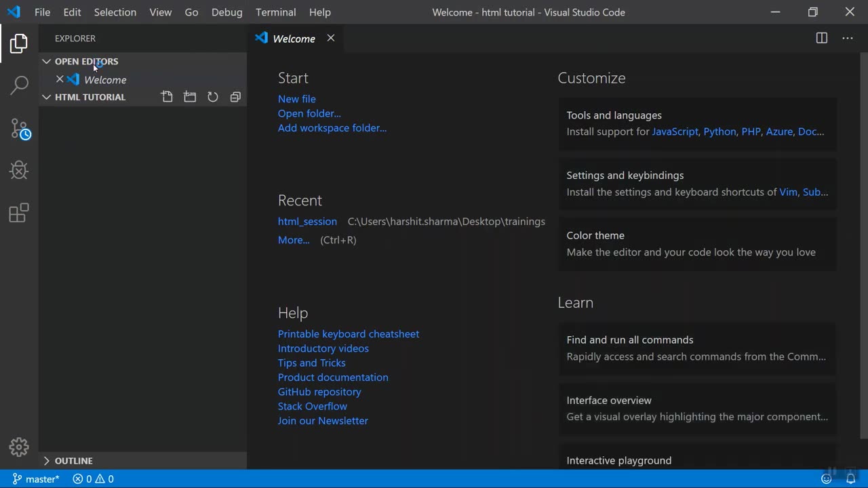Click New File icon in HTML TUTORIAL header
Viewport: 868px width, 488px height.
(x=167, y=97)
